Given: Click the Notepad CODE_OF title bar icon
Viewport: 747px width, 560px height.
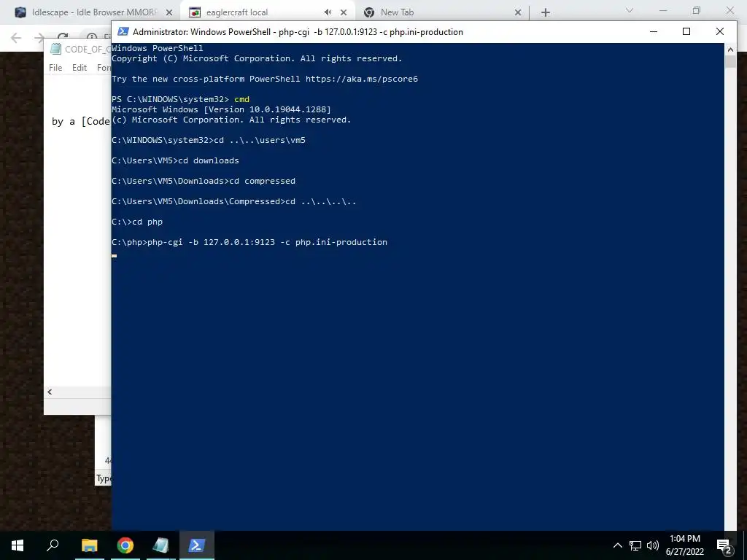Looking at the screenshot, I should click(55, 49).
